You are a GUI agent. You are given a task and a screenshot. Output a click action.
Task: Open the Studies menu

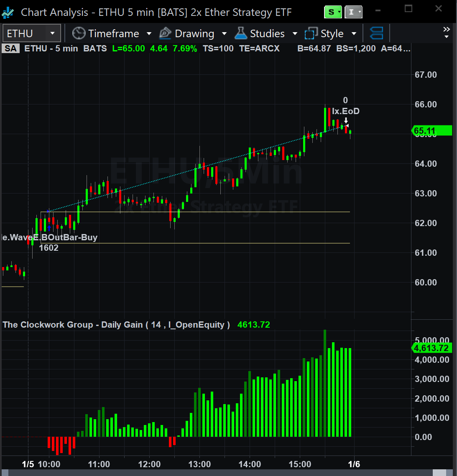(267, 33)
